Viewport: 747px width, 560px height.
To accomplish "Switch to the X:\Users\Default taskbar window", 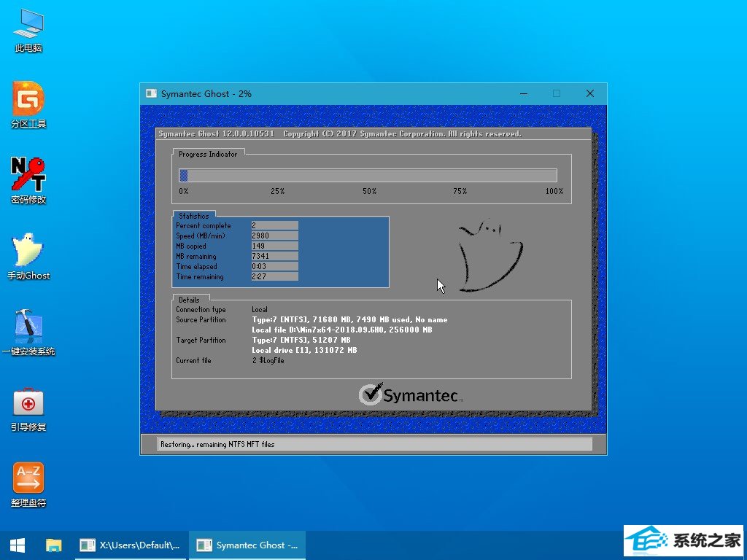I will tap(131, 545).
